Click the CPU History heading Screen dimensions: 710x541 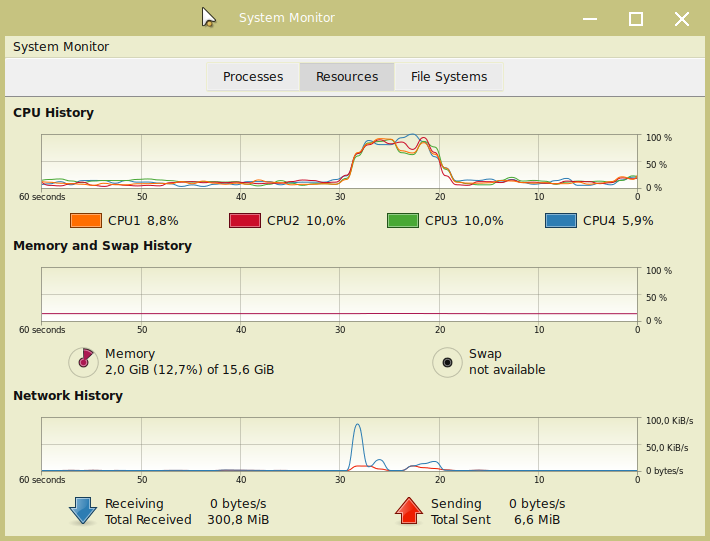click(53, 113)
